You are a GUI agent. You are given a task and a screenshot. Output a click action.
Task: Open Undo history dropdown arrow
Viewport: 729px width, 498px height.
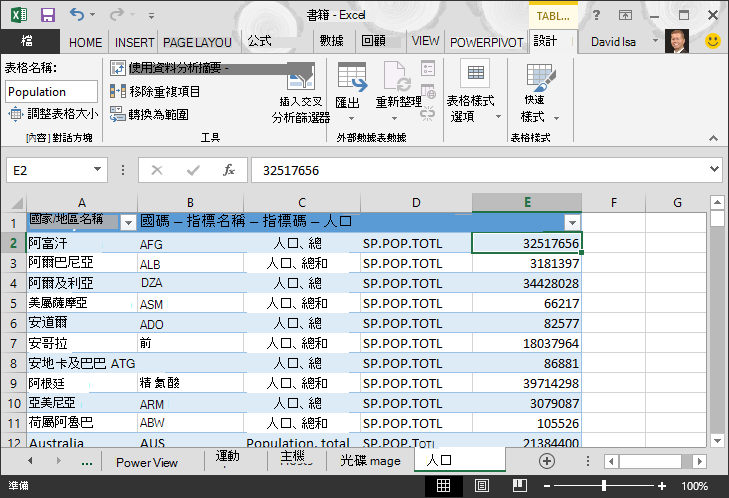tap(93, 15)
